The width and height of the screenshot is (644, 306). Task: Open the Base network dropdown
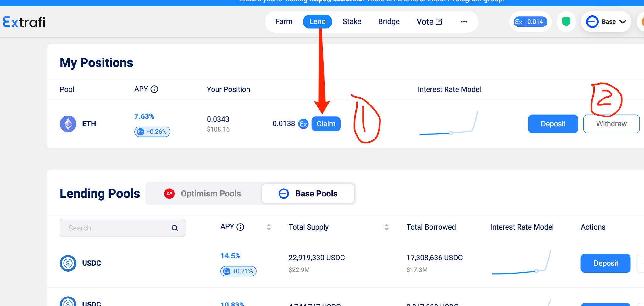606,22
